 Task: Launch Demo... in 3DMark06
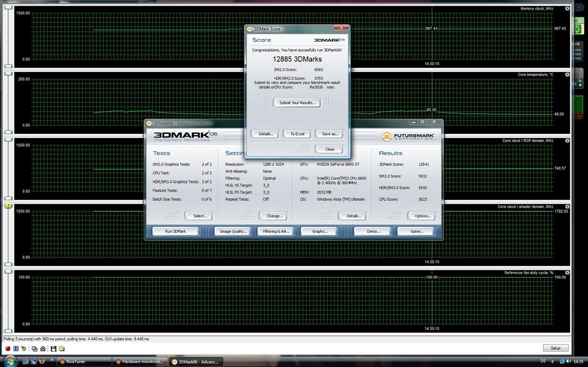pos(373,231)
